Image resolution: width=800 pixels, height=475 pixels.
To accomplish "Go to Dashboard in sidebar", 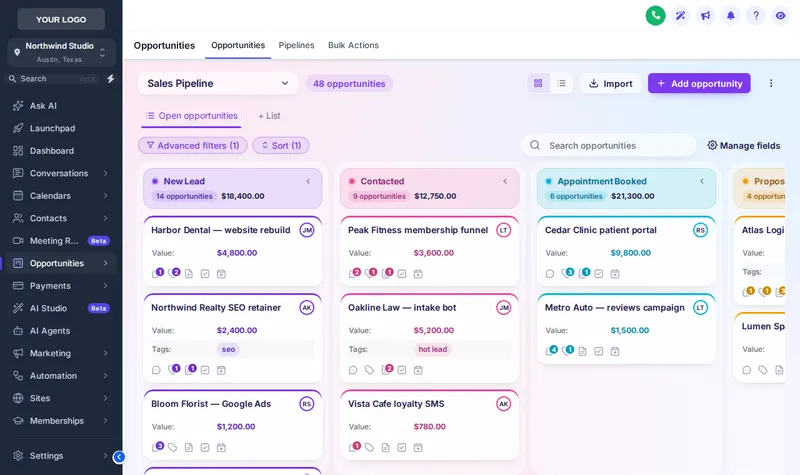I will (61, 151).
